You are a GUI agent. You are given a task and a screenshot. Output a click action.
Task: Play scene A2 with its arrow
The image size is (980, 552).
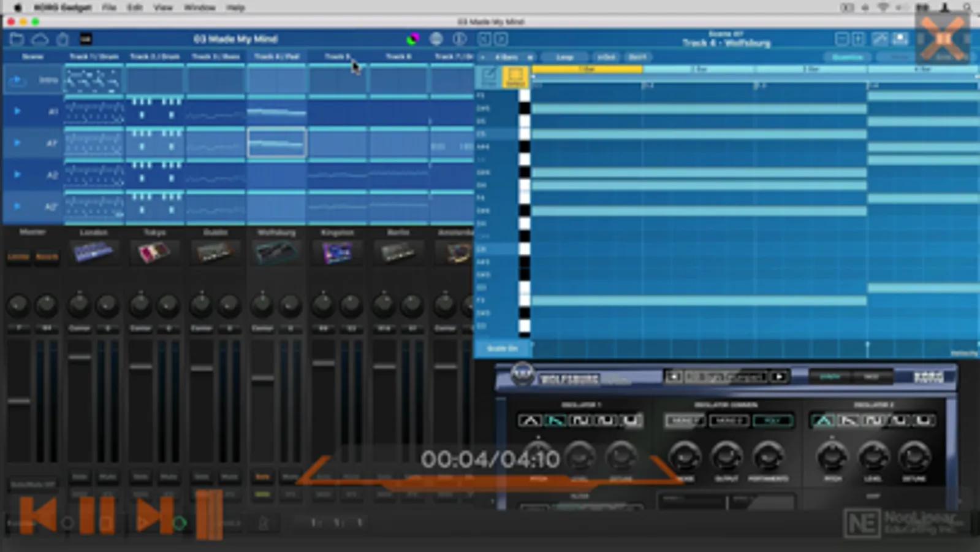coord(17,175)
